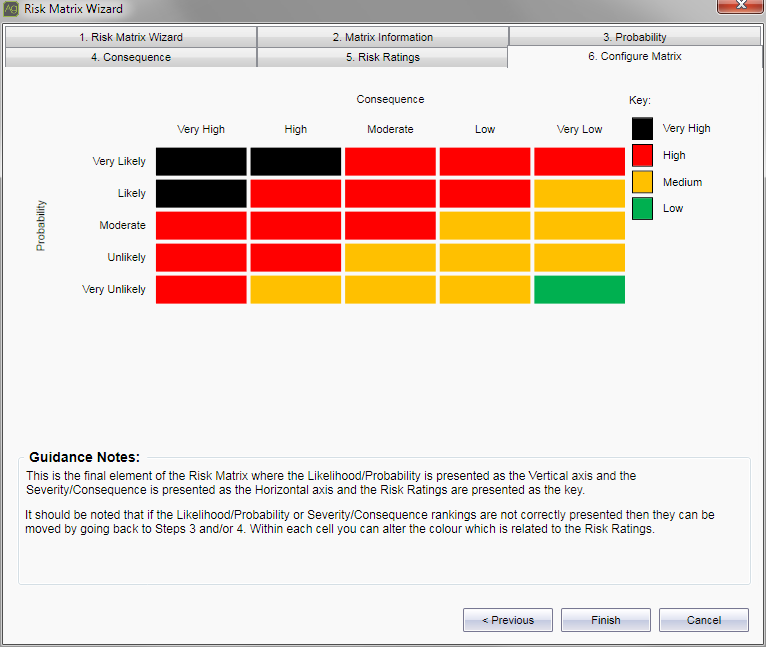Click amber cell Moderate probability / Low
766x647 pixels.
tap(485, 225)
